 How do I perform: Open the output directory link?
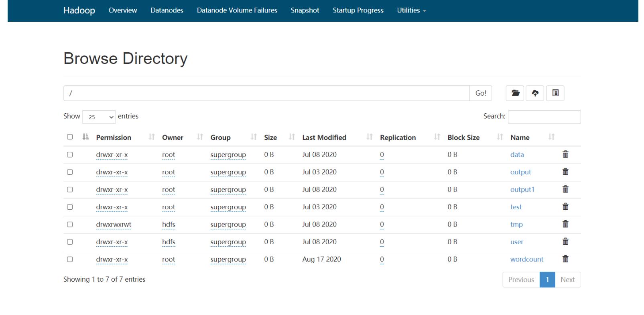pos(520,172)
